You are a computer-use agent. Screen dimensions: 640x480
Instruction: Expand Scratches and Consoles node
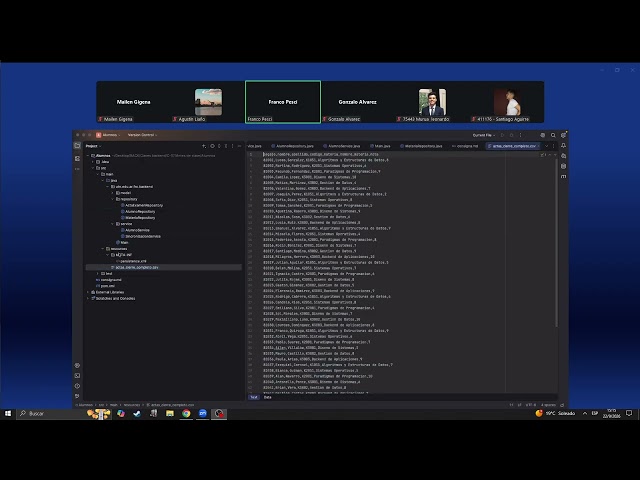[88, 298]
